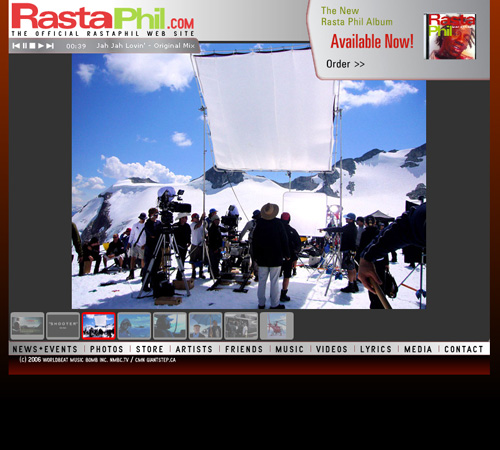Image resolution: width=500 pixels, height=450 pixels.
Task: Click the 'Available Now!' album banner text
Action: pyautogui.click(x=372, y=42)
